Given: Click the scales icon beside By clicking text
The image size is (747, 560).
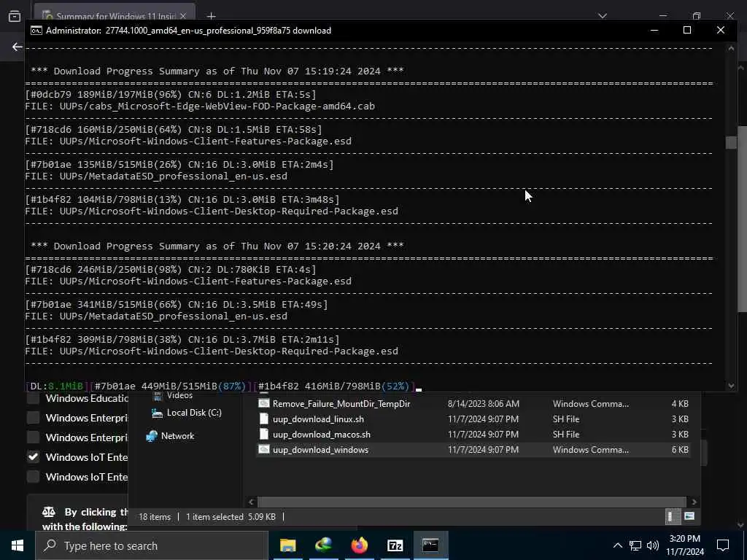Looking at the screenshot, I should tap(49, 513).
